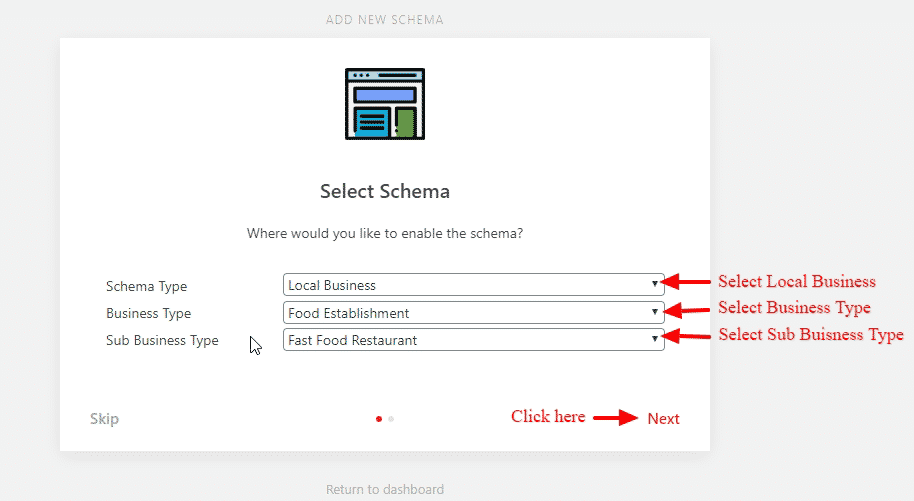Click the Sub Business Type label

click(x=162, y=341)
